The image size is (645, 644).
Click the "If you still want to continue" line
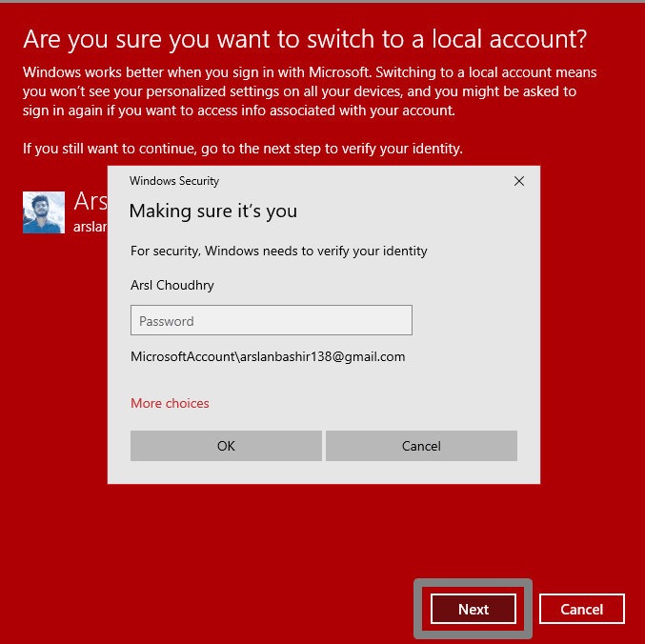[x=243, y=149]
